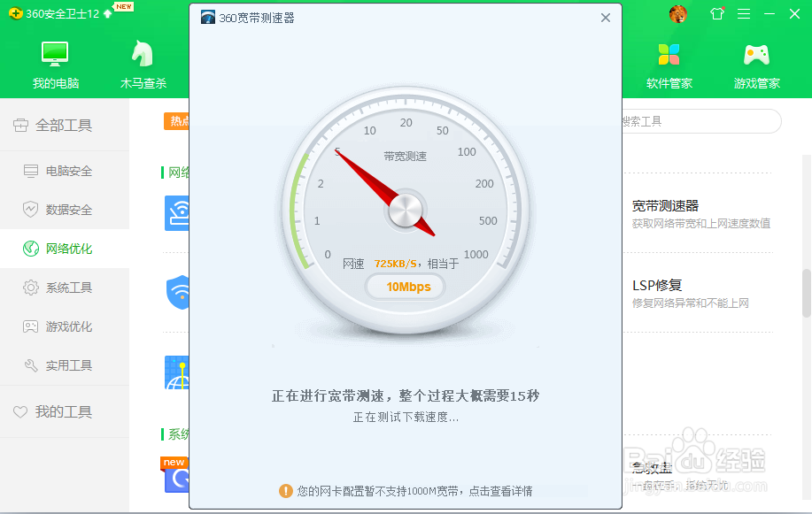Select 全部工具 in sidebar
This screenshot has height=514, width=812.
[x=65, y=126]
